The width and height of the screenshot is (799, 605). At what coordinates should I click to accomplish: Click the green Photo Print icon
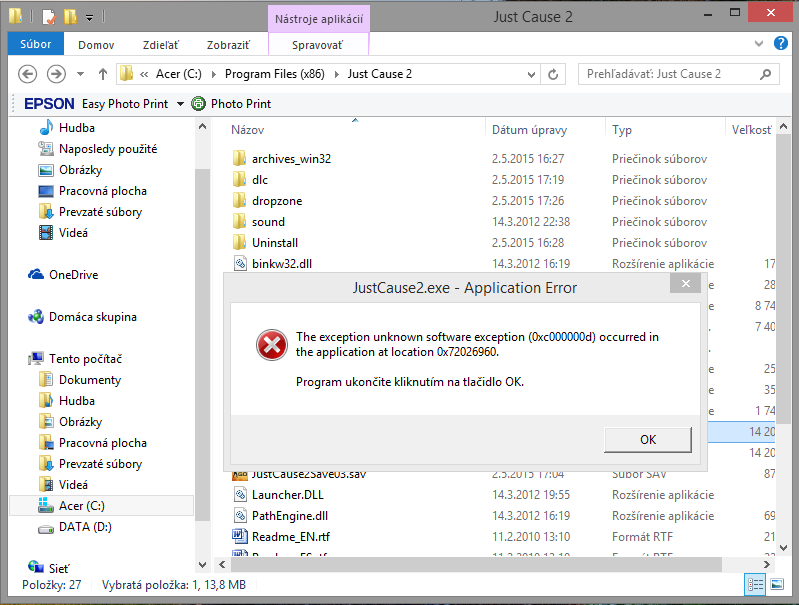(x=198, y=104)
